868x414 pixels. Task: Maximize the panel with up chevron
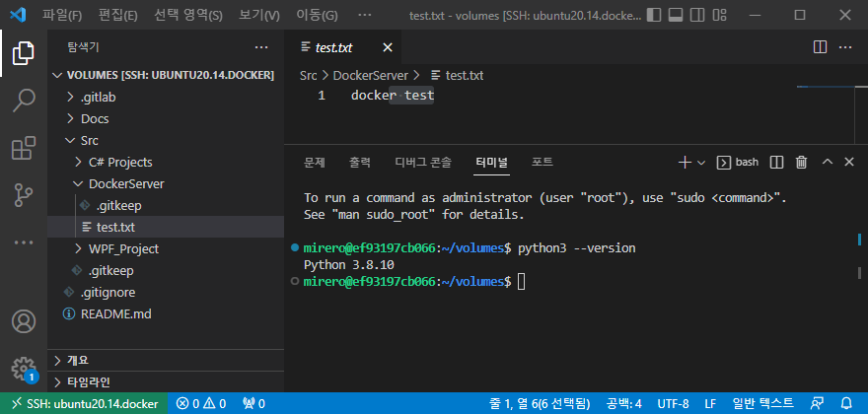[x=827, y=163]
